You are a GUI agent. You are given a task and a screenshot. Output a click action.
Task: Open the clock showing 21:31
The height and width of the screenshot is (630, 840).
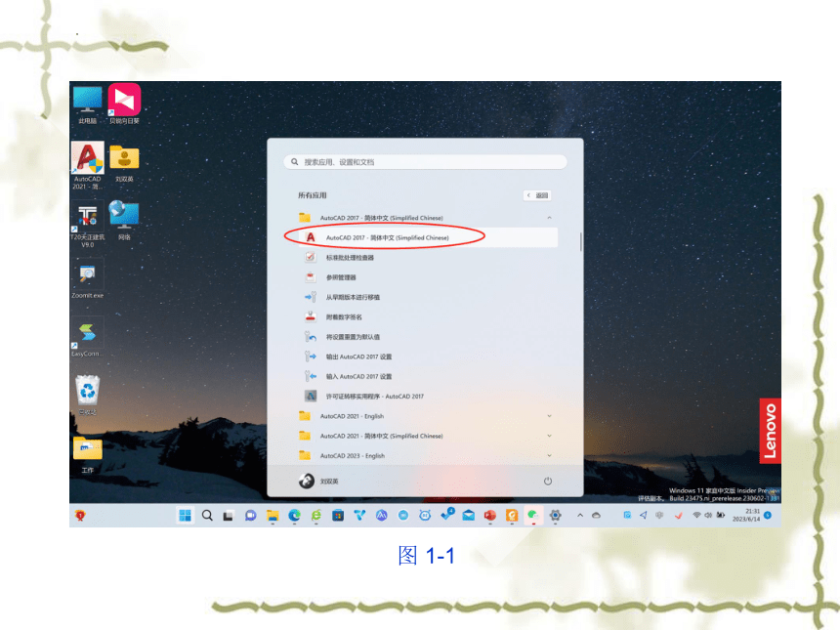tap(746, 516)
